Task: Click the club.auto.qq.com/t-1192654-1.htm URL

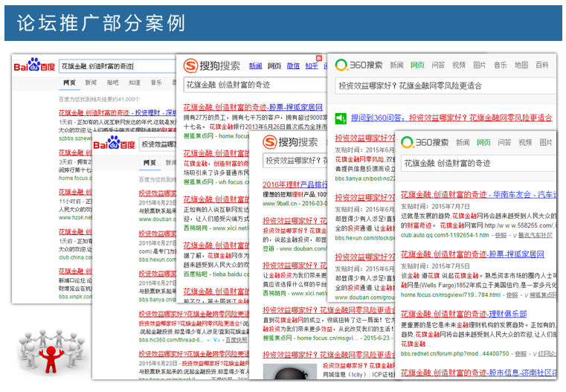Action: (445, 235)
